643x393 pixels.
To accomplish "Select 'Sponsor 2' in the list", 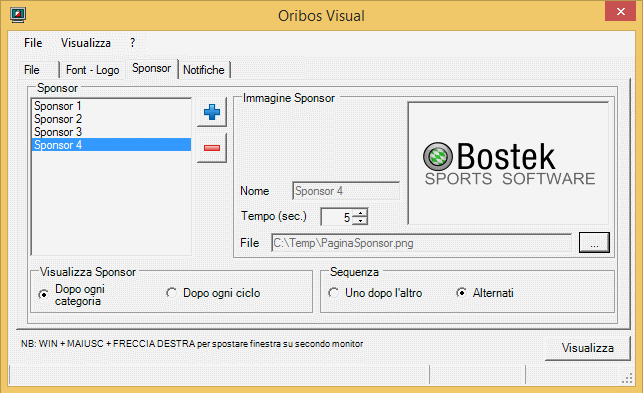I will (111, 119).
